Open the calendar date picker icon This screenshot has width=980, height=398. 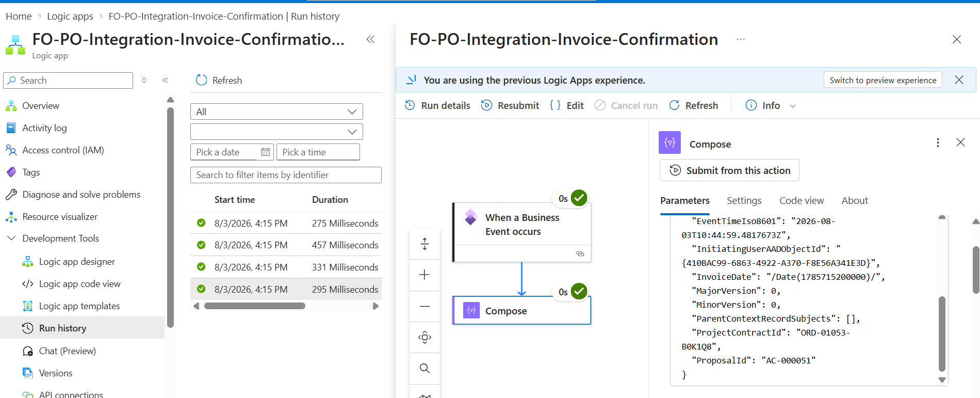266,152
